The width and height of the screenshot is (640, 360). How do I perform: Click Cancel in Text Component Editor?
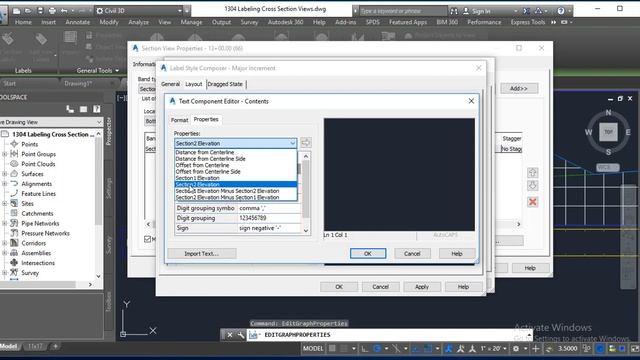(x=412, y=253)
